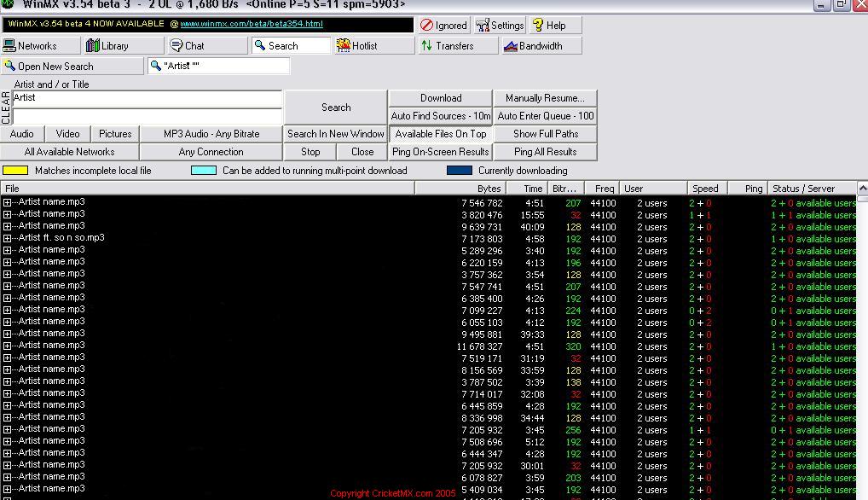
Task: Go to the Transfers tab
Action: 457,46
